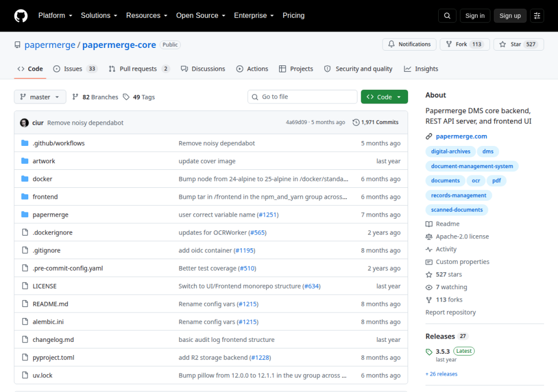
Task: Click the license scale icon
Action: pyautogui.click(x=429, y=236)
